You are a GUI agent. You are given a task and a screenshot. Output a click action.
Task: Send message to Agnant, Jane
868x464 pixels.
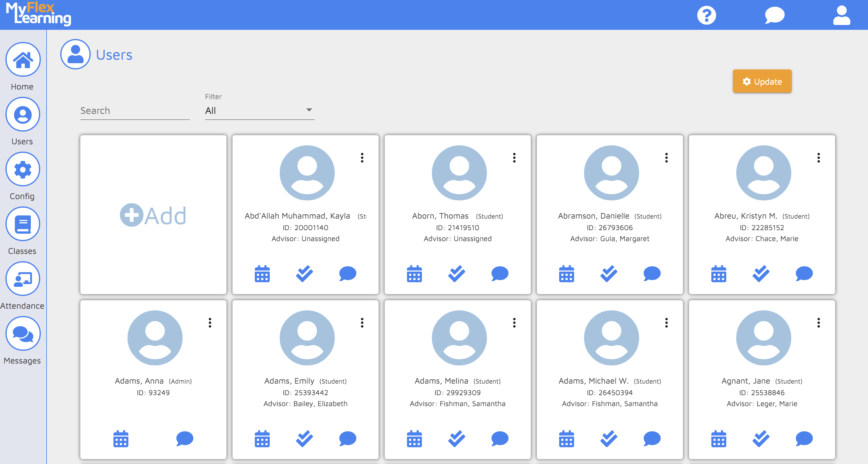coord(804,439)
